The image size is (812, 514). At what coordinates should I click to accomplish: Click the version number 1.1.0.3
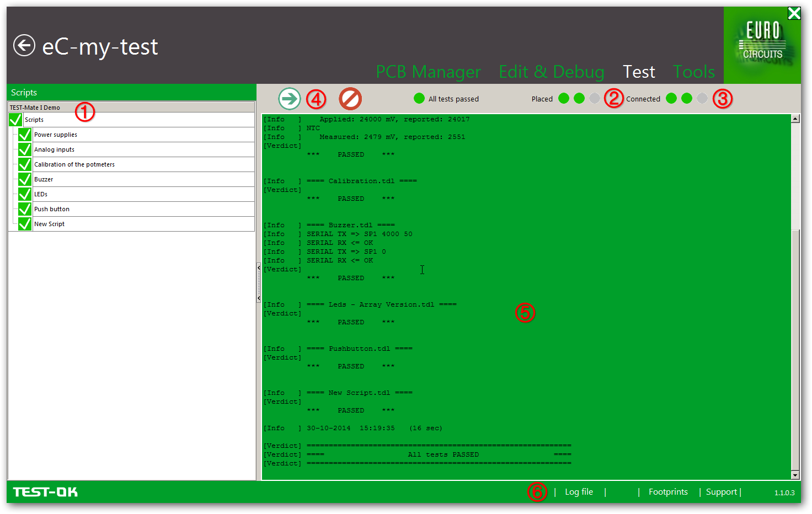click(x=784, y=492)
